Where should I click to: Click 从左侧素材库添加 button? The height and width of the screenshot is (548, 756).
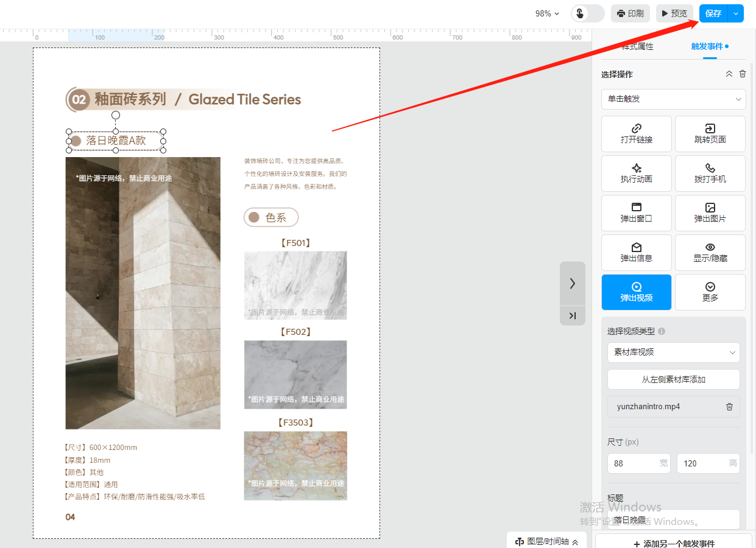click(673, 379)
